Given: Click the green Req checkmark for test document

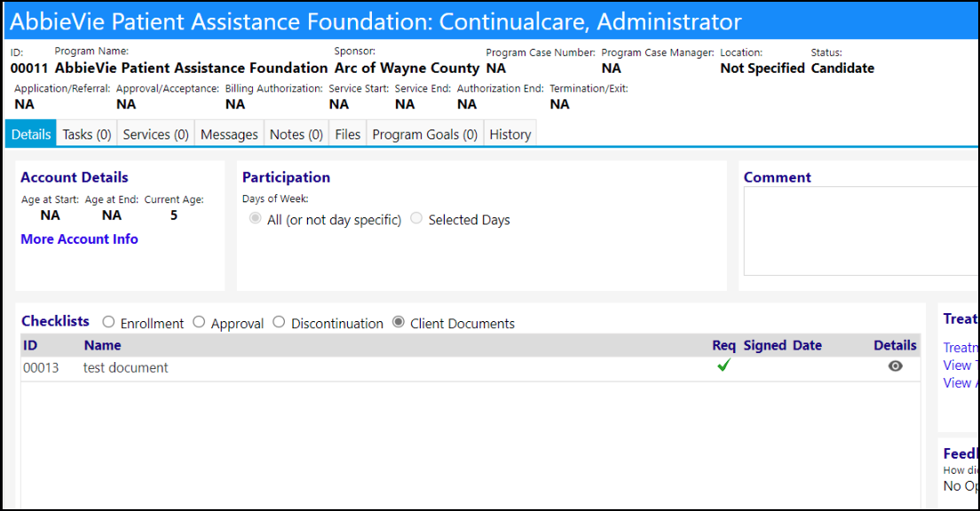Looking at the screenshot, I should tap(723, 365).
